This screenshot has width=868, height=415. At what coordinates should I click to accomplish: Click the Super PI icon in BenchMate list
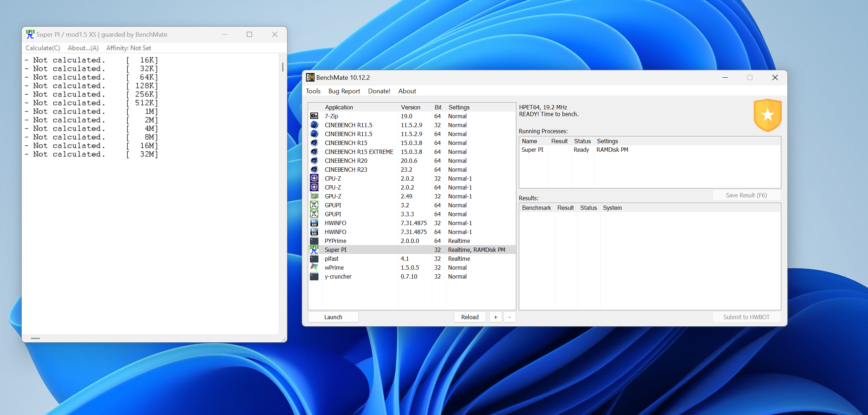[x=314, y=250]
